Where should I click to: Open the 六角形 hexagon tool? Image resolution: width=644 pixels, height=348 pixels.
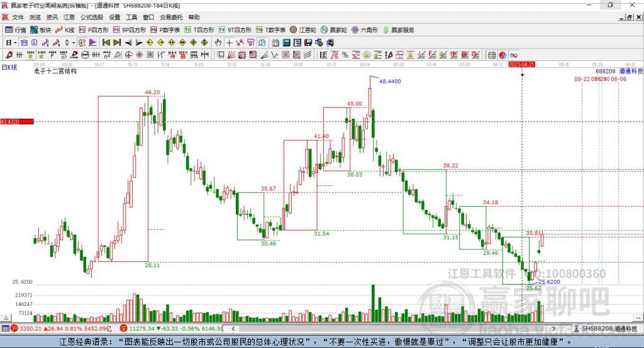point(365,30)
